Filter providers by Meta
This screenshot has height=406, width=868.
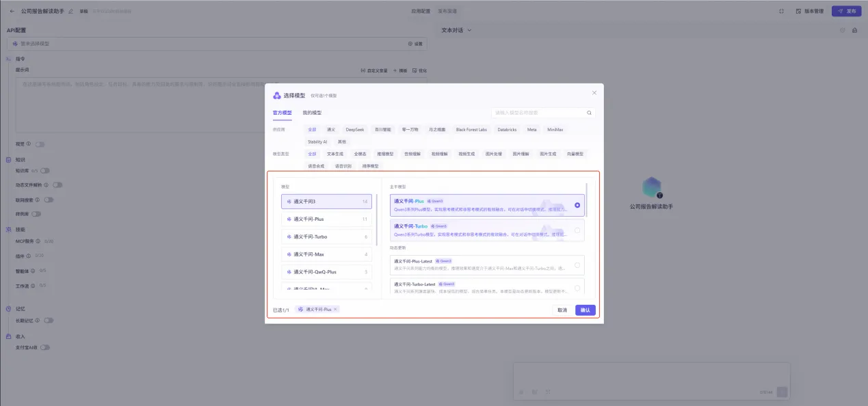[x=532, y=129]
